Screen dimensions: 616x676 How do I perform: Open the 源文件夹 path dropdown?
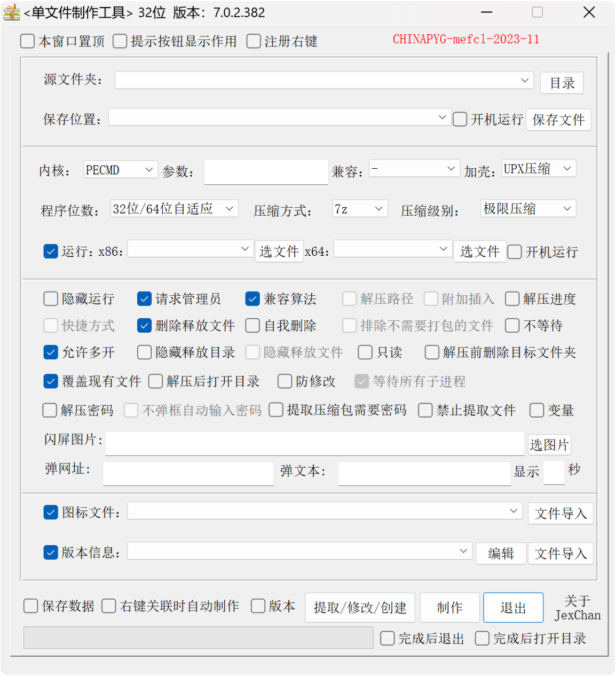pos(525,80)
